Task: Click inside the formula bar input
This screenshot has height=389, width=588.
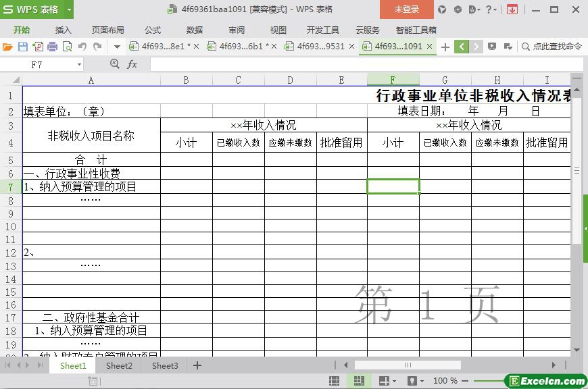Action: pos(366,64)
